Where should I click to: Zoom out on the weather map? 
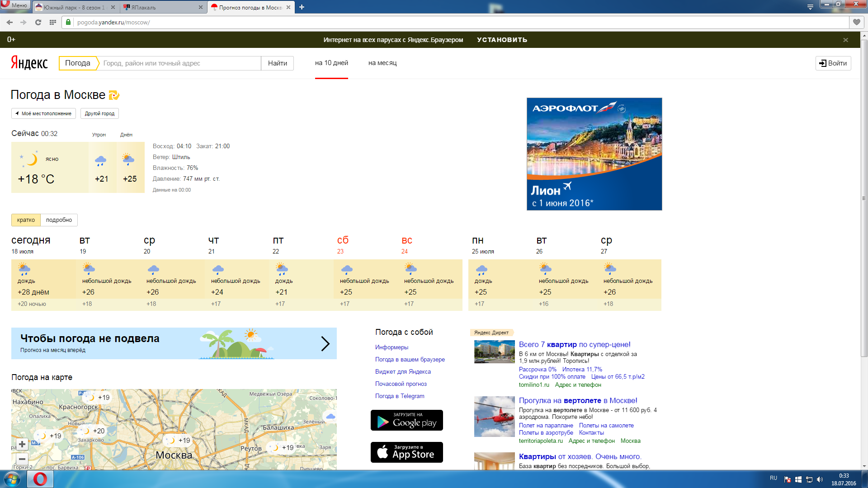tap(22, 459)
